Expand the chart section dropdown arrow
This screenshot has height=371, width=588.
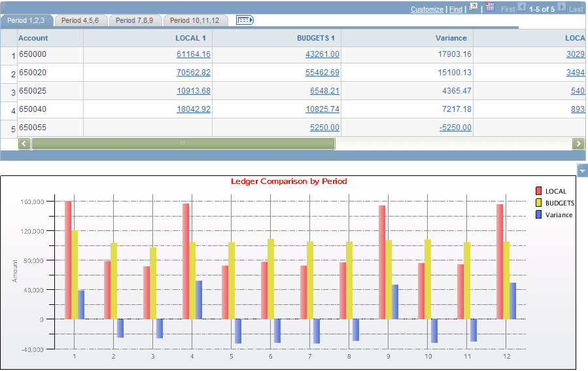click(x=582, y=170)
